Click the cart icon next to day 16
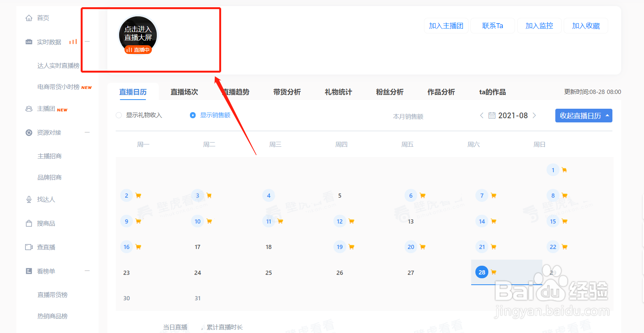 pos(139,247)
